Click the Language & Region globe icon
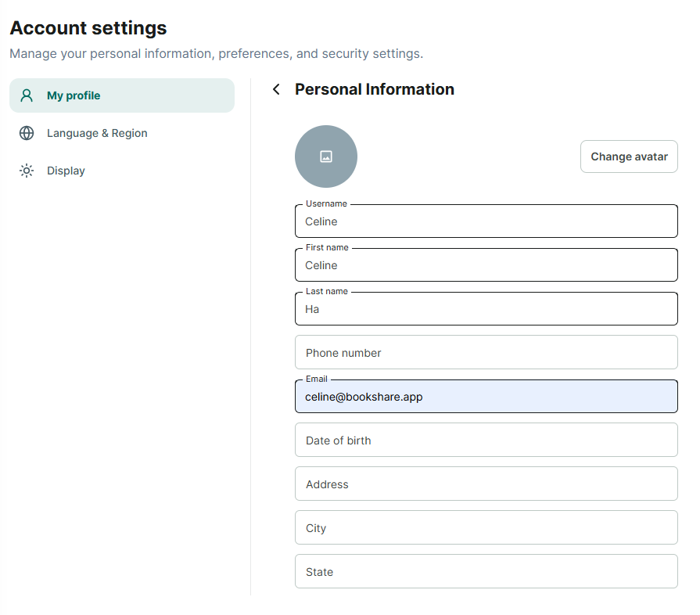Viewport: 700px width, 615px height. [x=27, y=133]
